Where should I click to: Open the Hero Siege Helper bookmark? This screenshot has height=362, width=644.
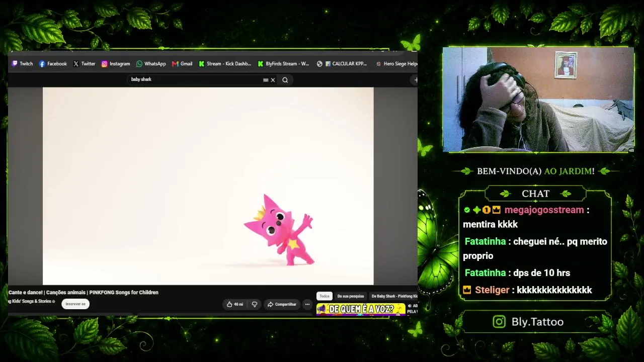[x=396, y=64]
